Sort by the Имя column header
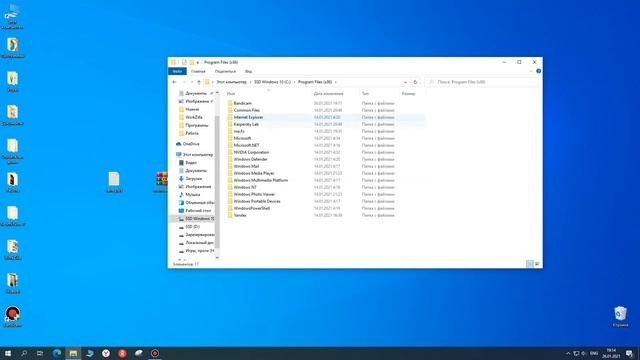Image resolution: width=640 pixels, height=360 pixels. pos(231,94)
